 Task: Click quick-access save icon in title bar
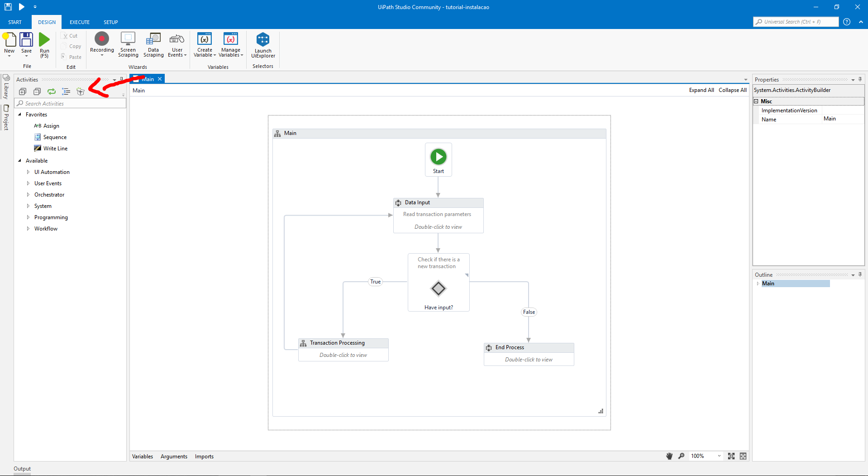(x=8, y=7)
